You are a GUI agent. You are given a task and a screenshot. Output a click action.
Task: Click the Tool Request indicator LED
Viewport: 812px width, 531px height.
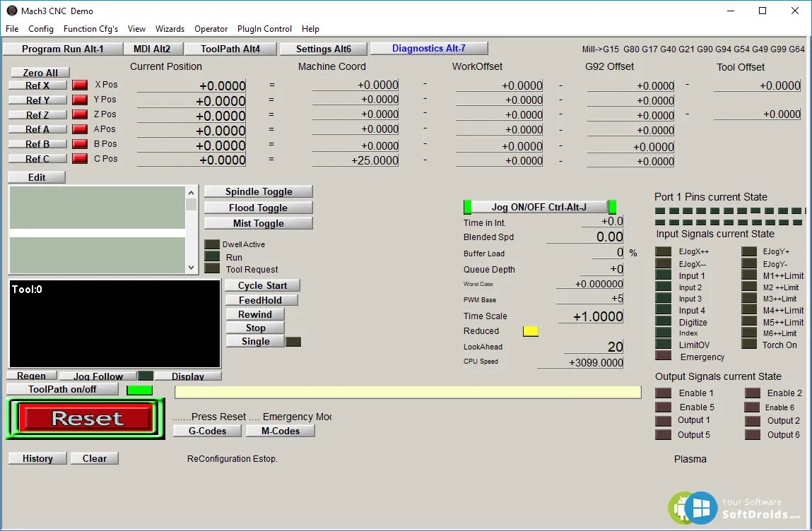212,268
